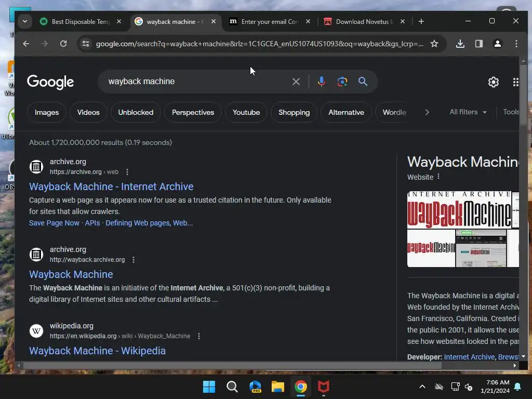Select the Shopping filter chip
The image size is (532, 399).
294,112
